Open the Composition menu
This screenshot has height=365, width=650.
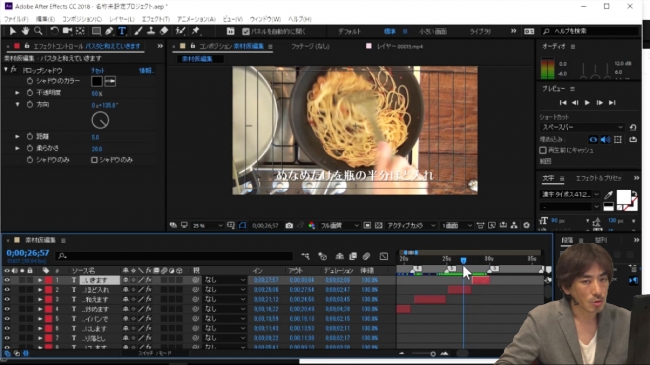click(x=82, y=19)
